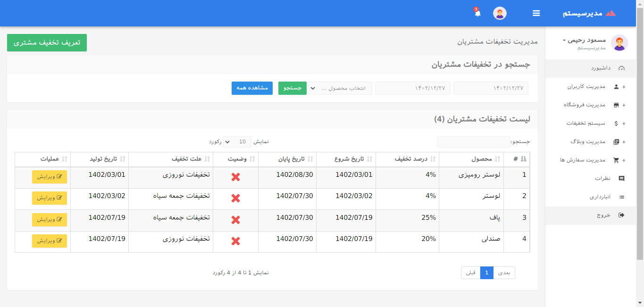The height and width of the screenshot is (307, 644).
Task: Click the تعریف تخفیف مشتری button
Action: click(x=47, y=42)
